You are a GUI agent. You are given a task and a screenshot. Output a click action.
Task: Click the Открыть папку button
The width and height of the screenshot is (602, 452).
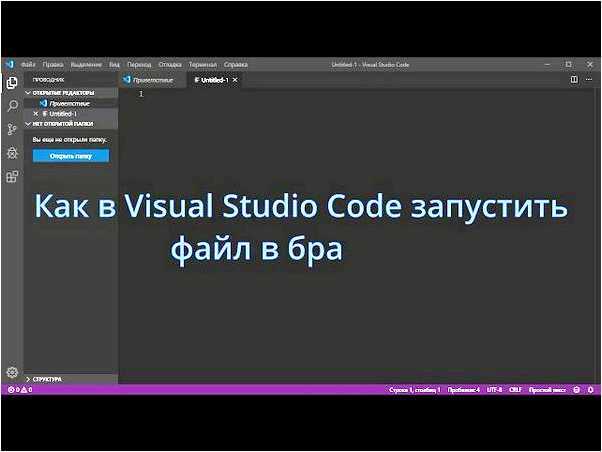(x=71, y=156)
